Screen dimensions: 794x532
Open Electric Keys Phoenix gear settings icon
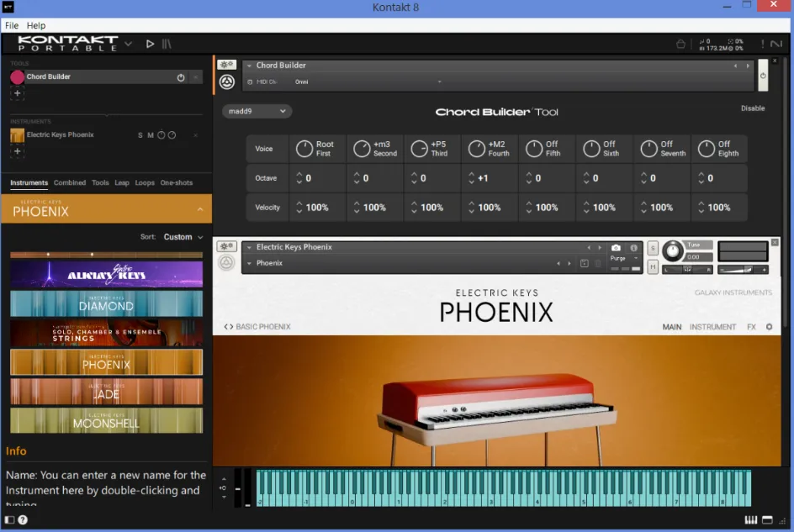[x=226, y=246]
